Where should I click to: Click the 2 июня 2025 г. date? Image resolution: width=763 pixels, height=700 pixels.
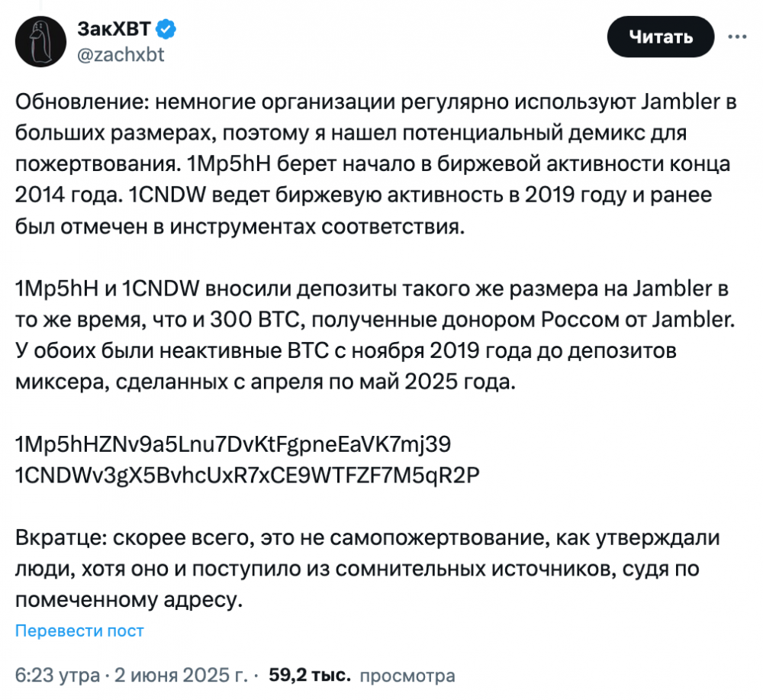[181, 675]
